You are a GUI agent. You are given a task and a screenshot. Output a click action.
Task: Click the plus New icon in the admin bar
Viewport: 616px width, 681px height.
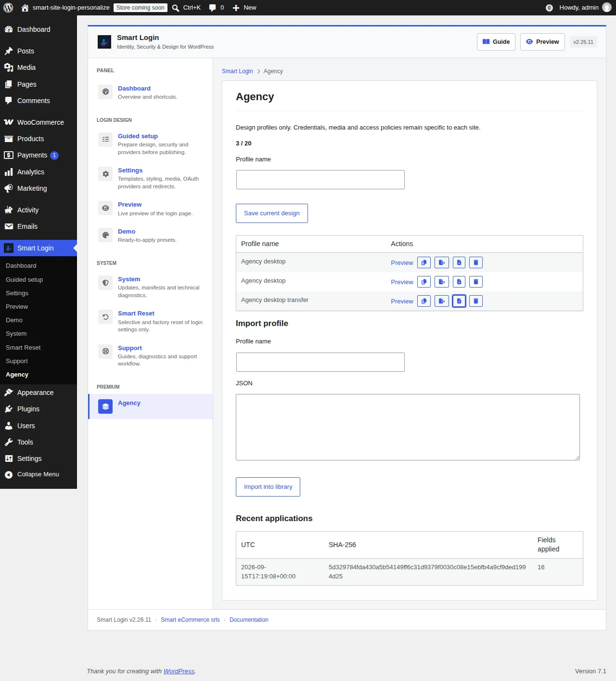click(x=236, y=8)
